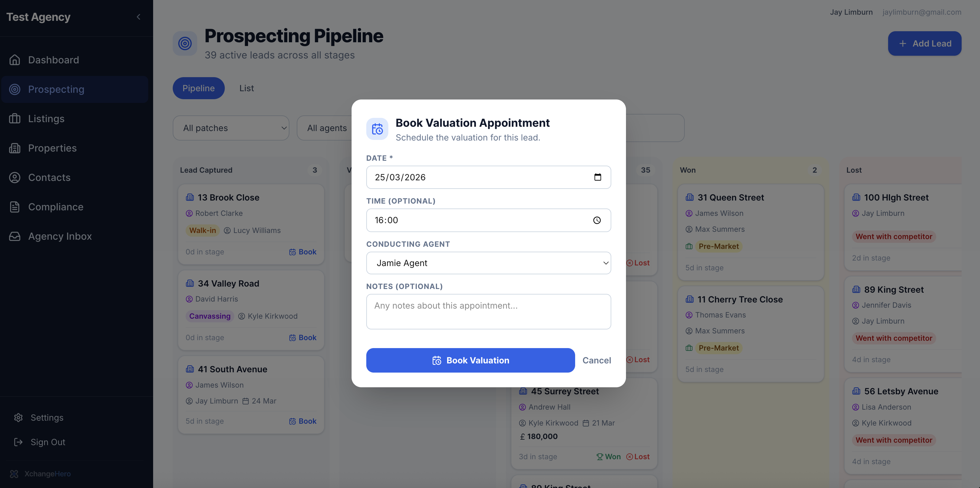Click the clock icon in time field

(597, 220)
